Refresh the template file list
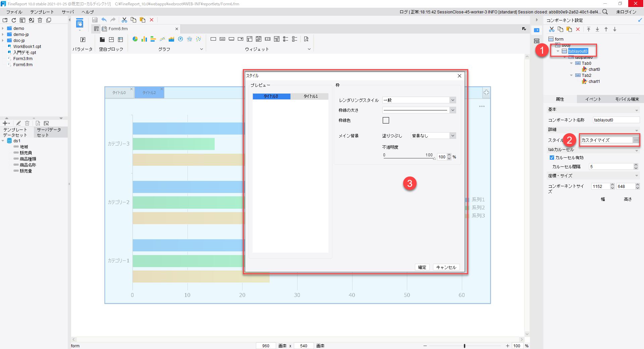 click(x=14, y=20)
